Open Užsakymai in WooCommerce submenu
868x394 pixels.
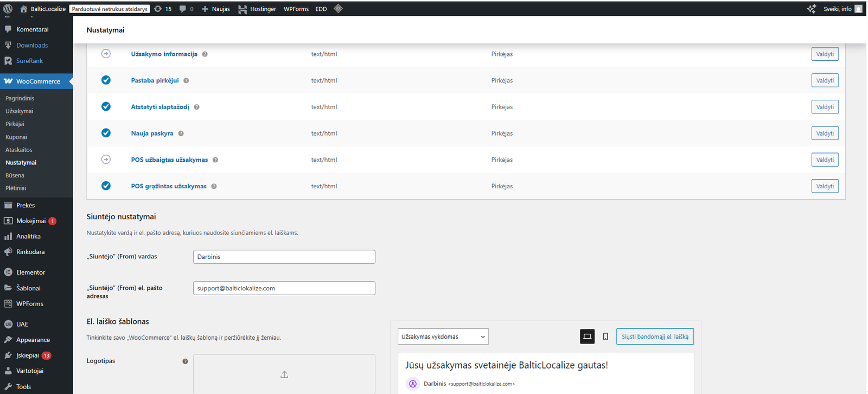click(20, 111)
